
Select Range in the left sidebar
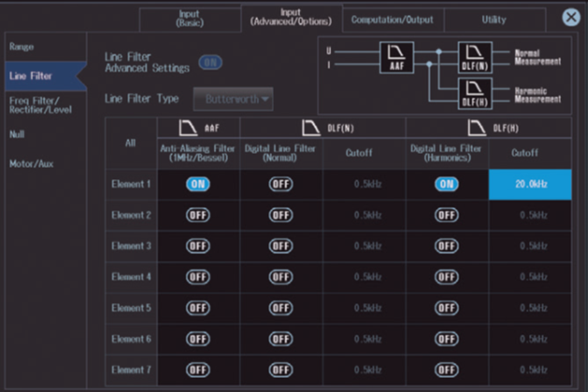[x=23, y=45]
